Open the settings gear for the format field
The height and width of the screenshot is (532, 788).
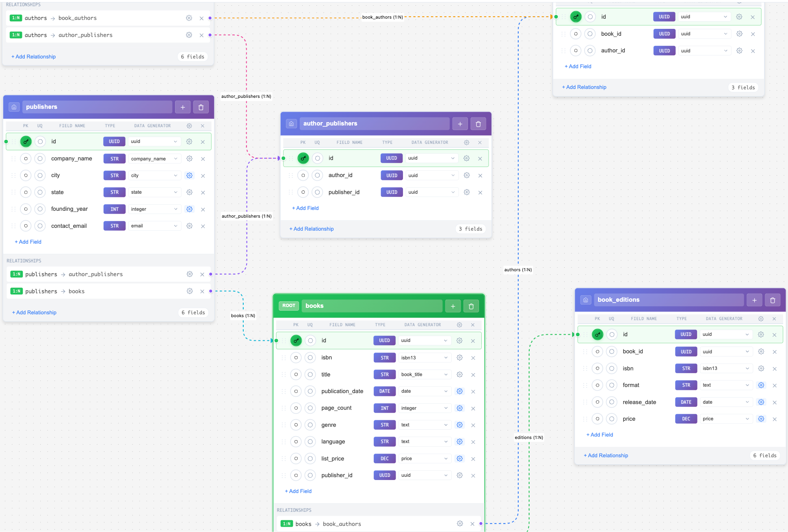[761, 385]
